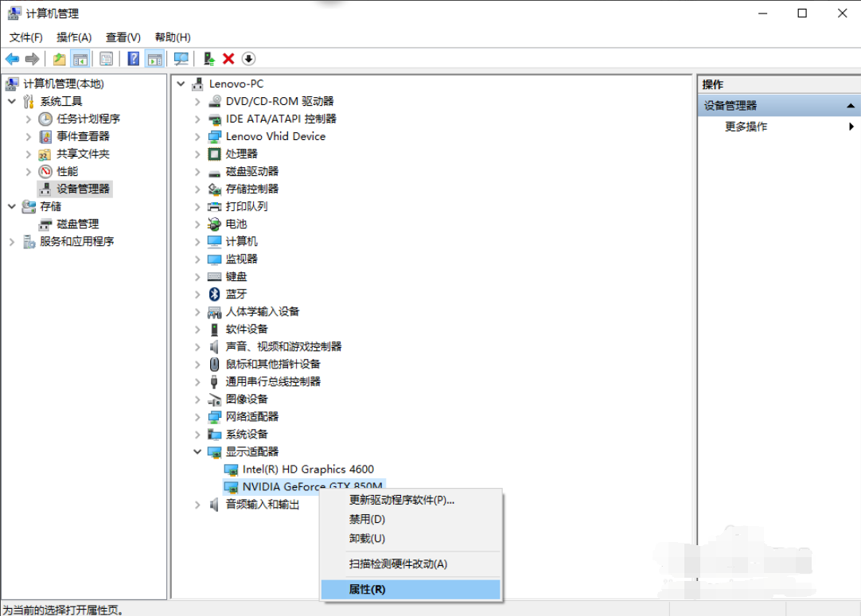Image resolution: width=861 pixels, height=616 pixels.
Task: Click the blue question mark Help icon
Action: 134,59
